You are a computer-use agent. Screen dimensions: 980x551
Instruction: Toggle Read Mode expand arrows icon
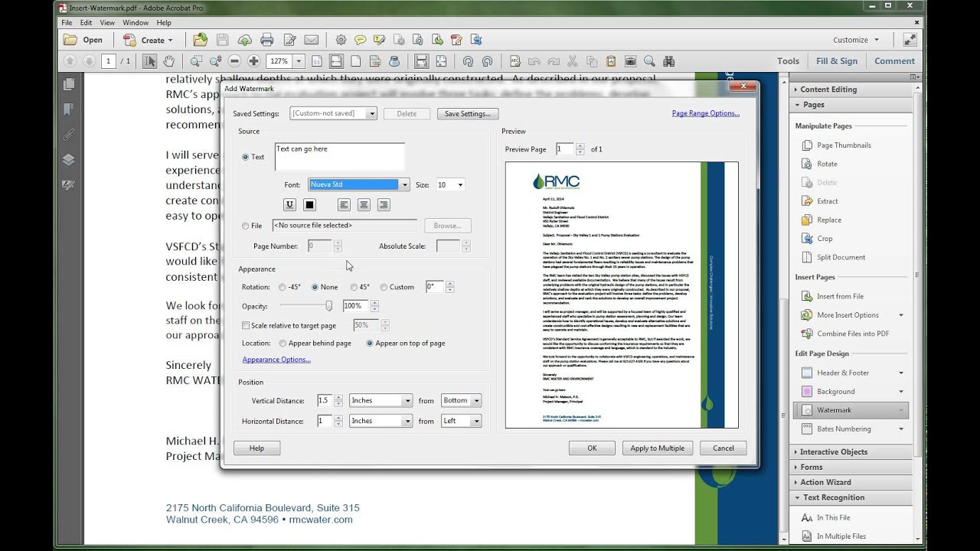[910, 40]
